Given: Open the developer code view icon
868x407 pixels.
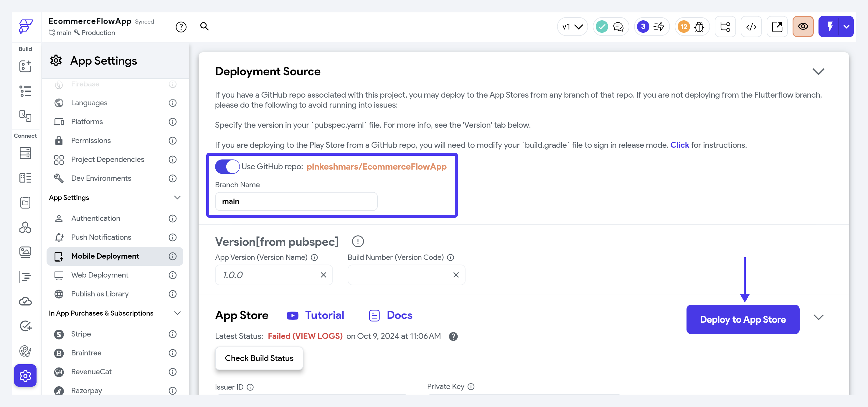Looking at the screenshot, I should (751, 27).
